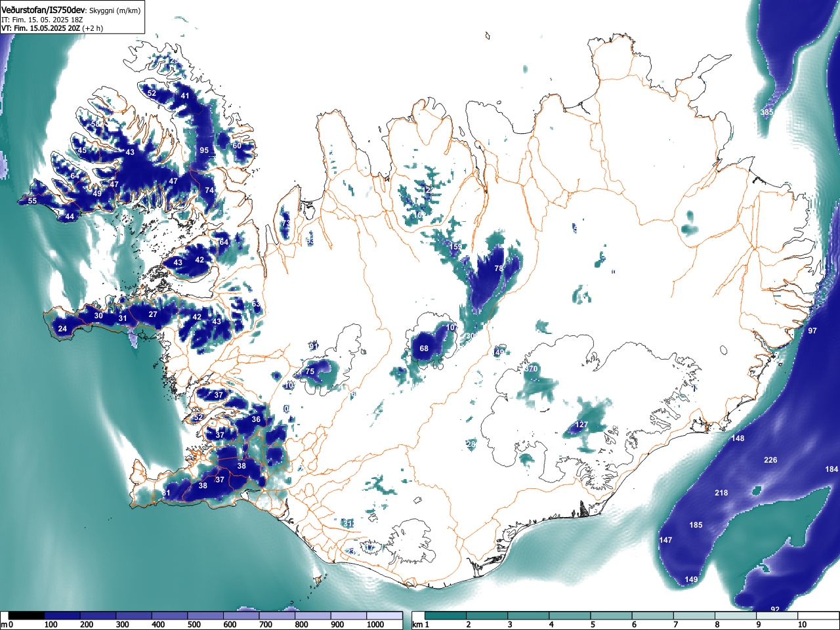Click the '1000' label on the meter scale
This screenshot has width=840, height=630.
tap(375, 625)
